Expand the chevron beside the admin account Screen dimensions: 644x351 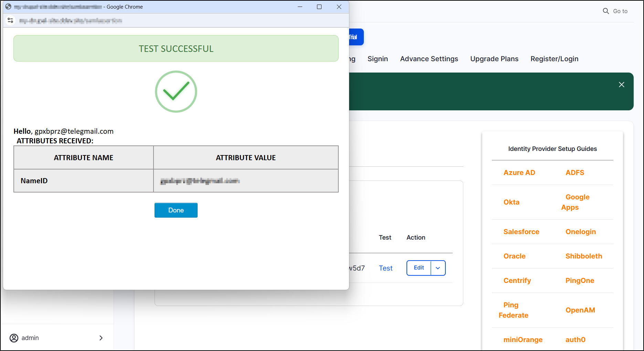[x=101, y=338]
